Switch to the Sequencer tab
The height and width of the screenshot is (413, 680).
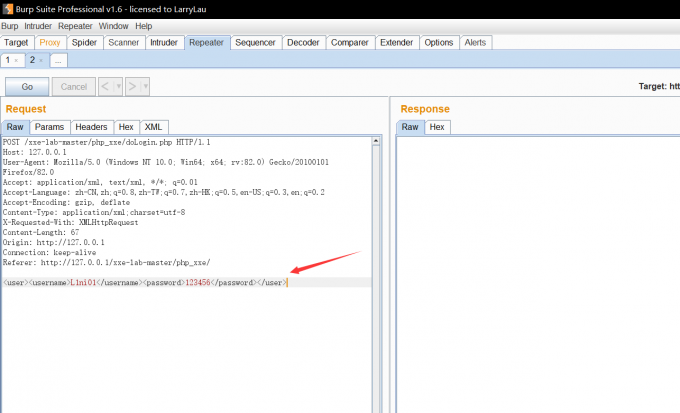[255, 43]
